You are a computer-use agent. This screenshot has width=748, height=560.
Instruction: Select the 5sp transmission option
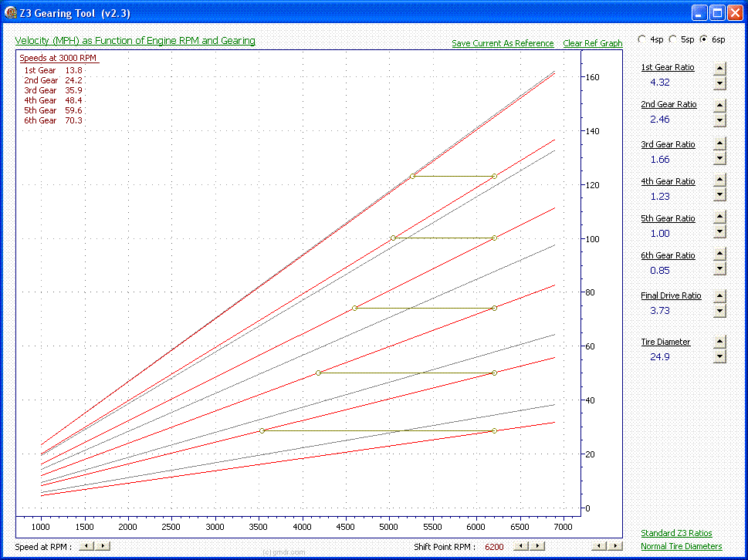tap(673, 39)
